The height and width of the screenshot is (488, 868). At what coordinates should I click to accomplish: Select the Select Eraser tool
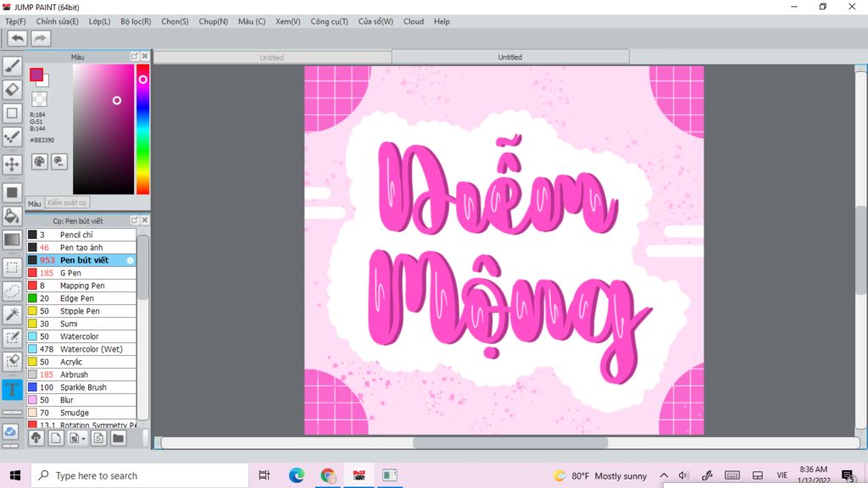(x=12, y=361)
